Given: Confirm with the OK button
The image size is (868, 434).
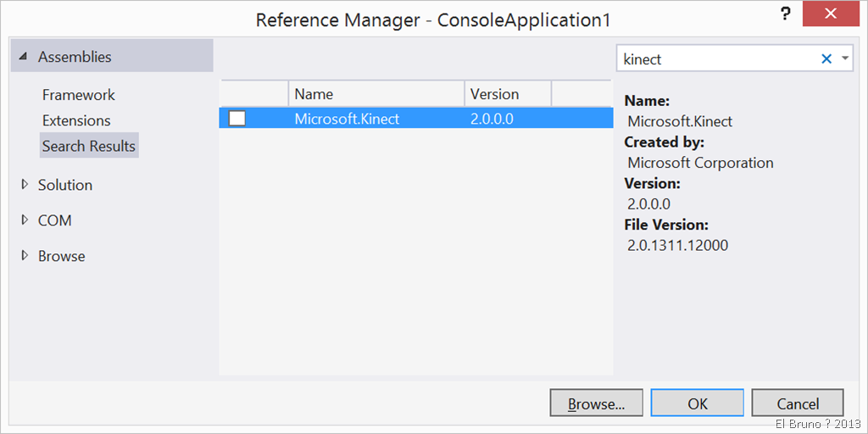Looking at the screenshot, I should pyautogui.click(x=698, y=403).
